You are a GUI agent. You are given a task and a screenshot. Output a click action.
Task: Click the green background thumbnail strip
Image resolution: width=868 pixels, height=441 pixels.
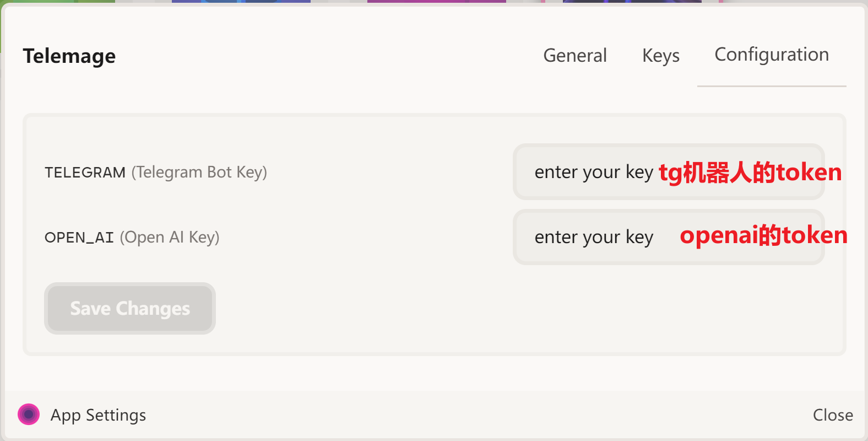57,2
